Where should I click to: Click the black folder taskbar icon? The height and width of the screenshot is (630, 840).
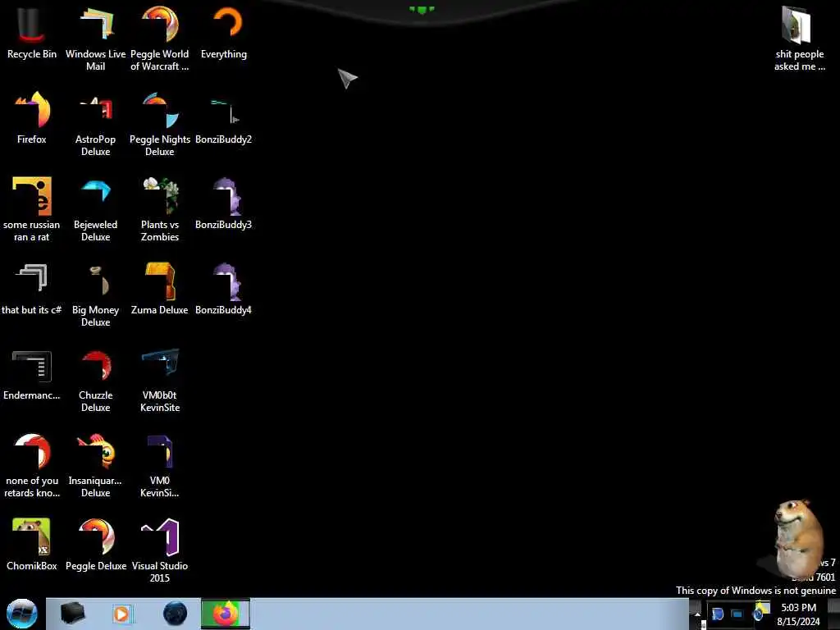pos(72,614)
